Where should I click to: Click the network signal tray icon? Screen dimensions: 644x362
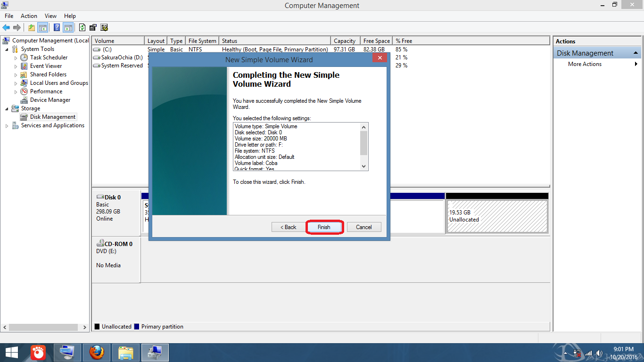588,353
